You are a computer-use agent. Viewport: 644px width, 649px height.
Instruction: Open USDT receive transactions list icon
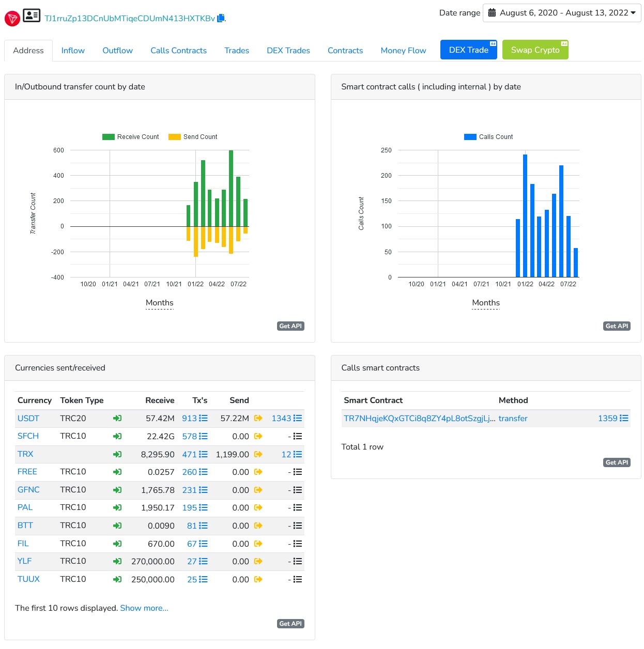click(203, 418)
